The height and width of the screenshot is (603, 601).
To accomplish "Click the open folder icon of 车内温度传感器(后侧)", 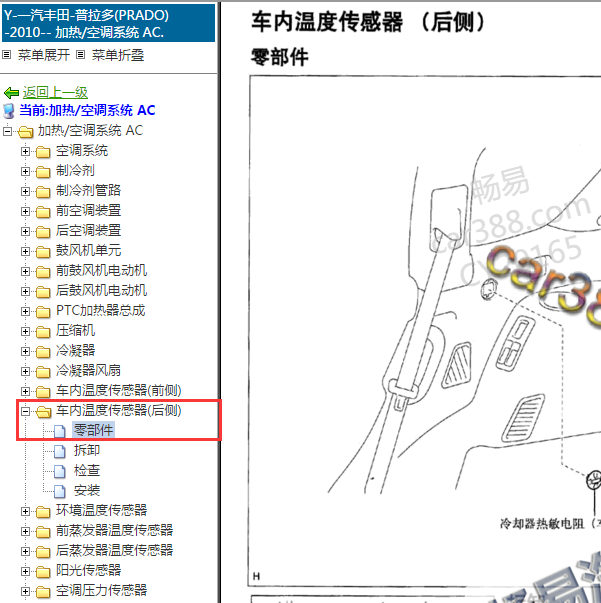I will (43, 412).
